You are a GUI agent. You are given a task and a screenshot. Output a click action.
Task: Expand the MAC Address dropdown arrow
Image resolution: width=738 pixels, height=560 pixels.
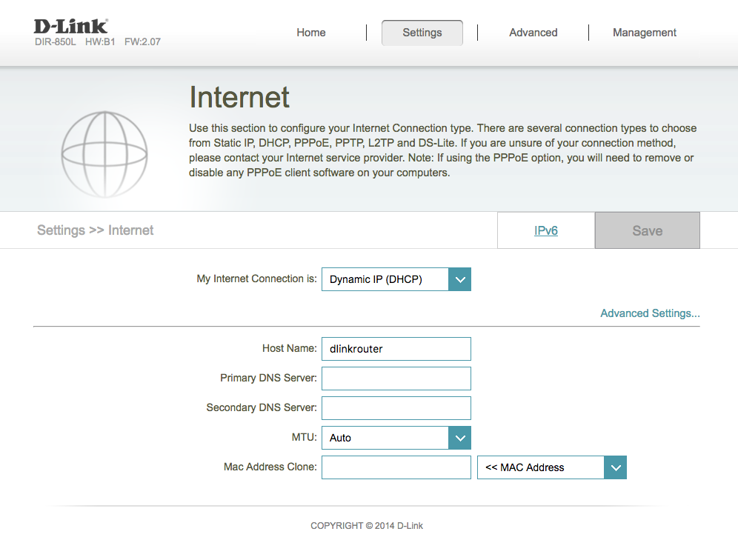pyautogui.click(x=616, y=467)
